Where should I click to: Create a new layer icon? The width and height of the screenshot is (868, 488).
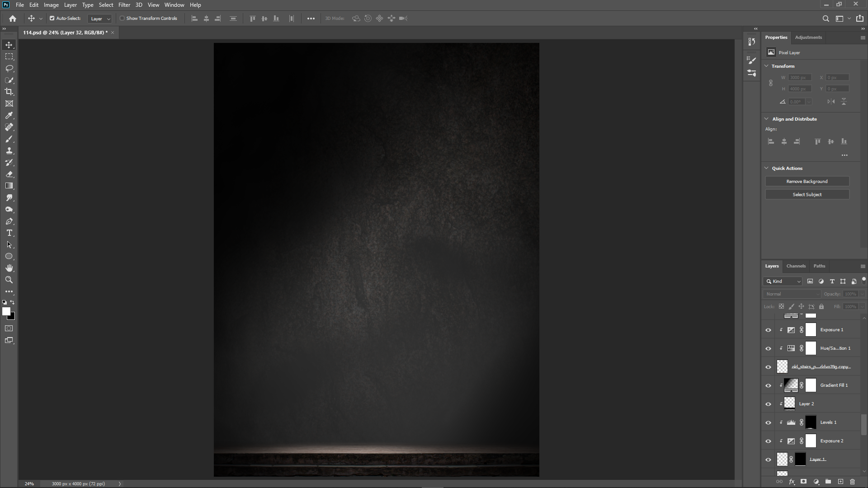840,482
